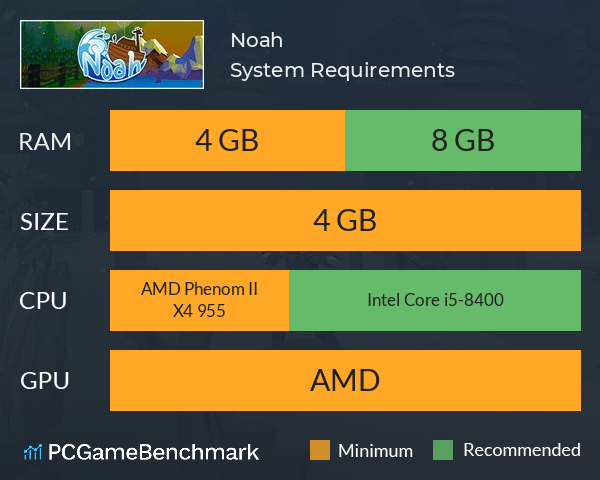Image resolution: width=600 pixels, height=480 pixels.
Task: Click the Recommended legend label
Action: (x=522, y=450)
